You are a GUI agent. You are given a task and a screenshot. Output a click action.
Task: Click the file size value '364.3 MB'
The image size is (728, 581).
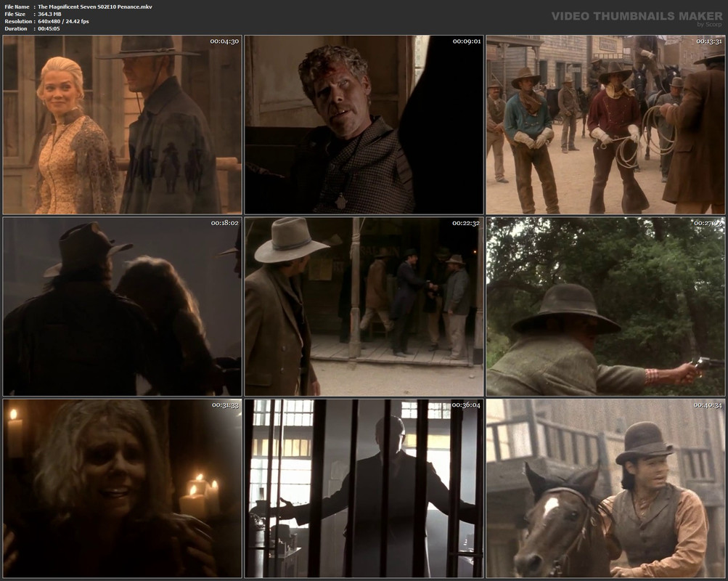coord(49,14)
